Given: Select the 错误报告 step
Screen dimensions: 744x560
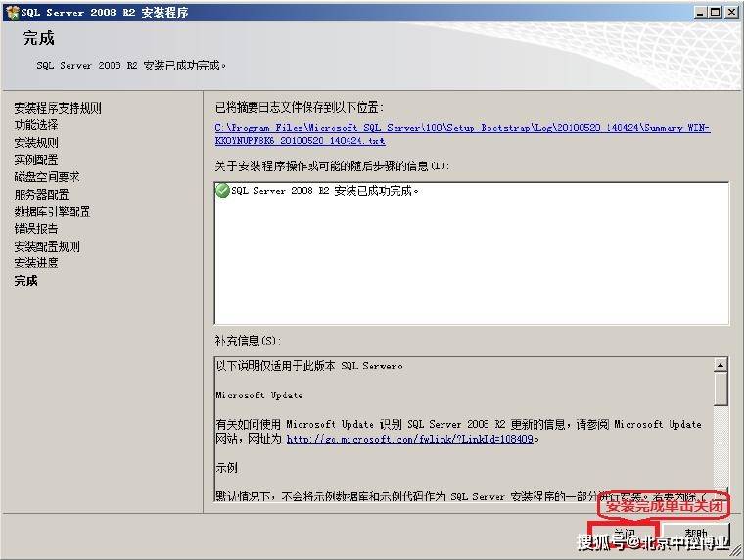Looking at the screenshot, I should pos(36,229).
